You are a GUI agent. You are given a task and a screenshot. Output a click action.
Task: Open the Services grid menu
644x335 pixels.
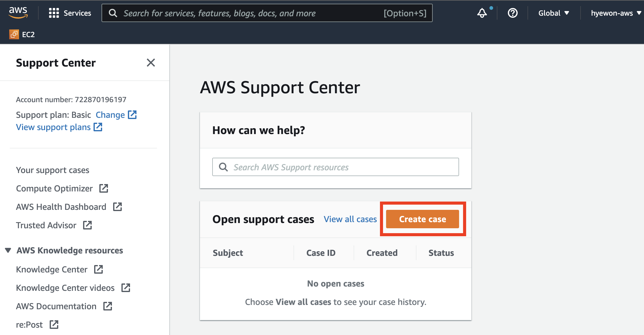(x=70, y=13)
